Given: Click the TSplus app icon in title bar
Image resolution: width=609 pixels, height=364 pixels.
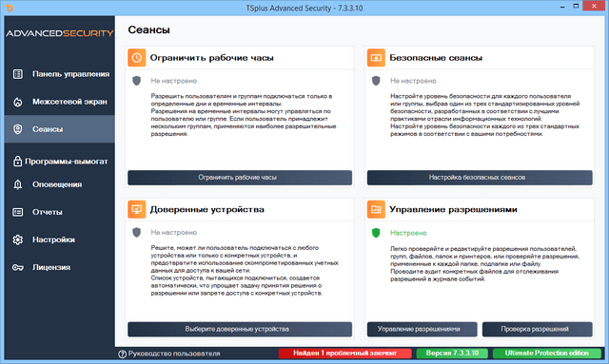Looking at the screenshot, I should (10, 8).
